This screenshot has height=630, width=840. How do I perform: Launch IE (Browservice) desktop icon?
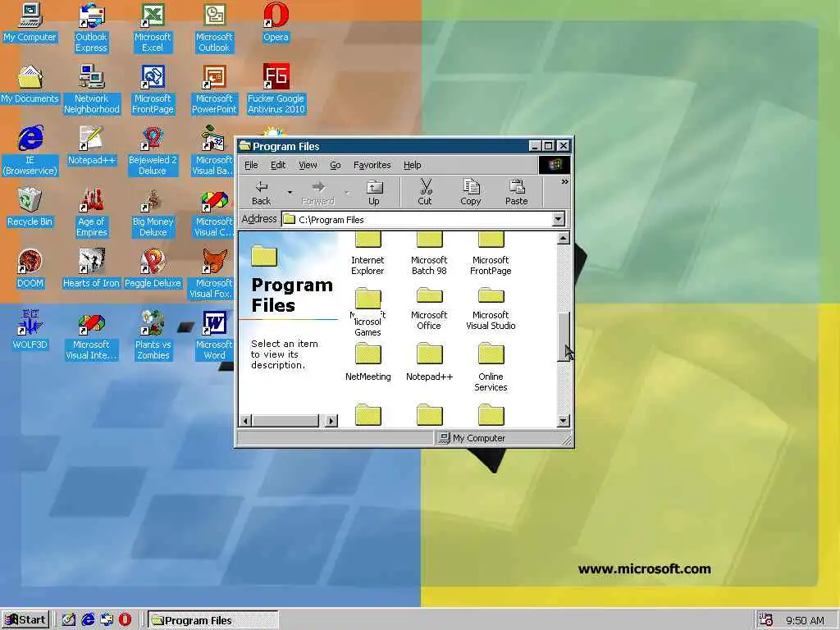pyautogui.click(x=30, y=151)
